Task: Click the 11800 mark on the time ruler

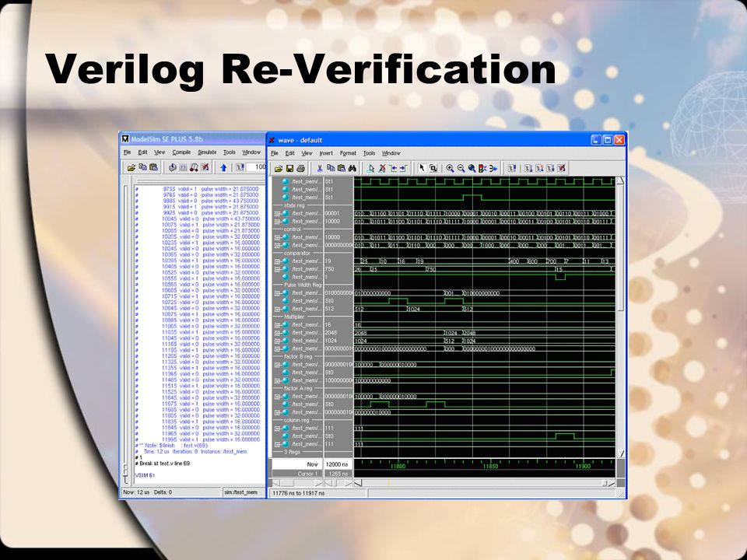Action: click(398, 466)
